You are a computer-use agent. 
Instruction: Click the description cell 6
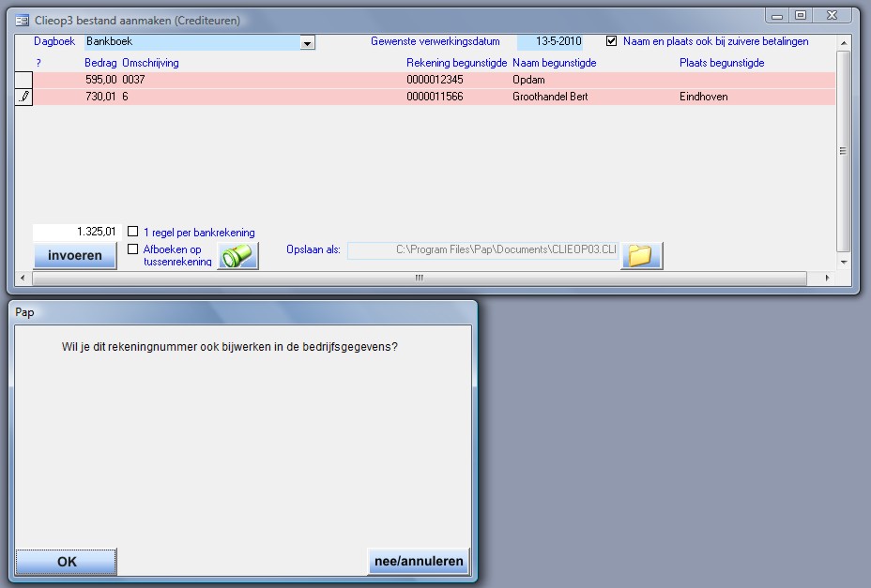125,97
